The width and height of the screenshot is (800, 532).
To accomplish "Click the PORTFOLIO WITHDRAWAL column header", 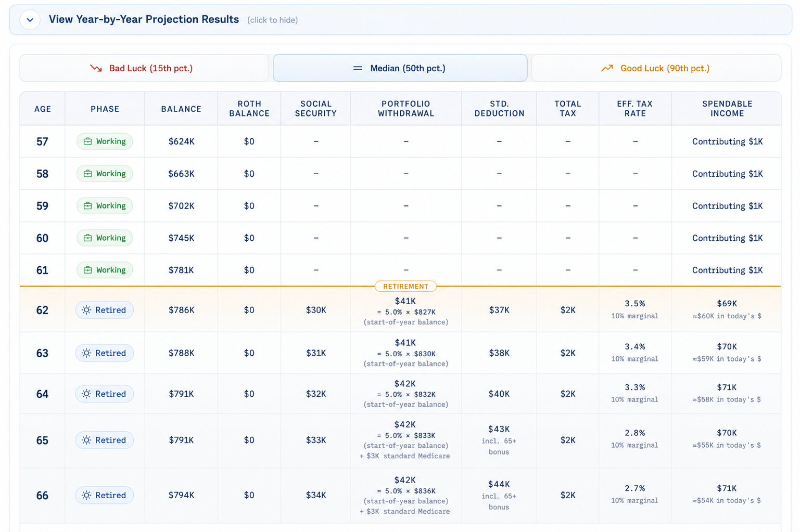I will coord(406,109).
